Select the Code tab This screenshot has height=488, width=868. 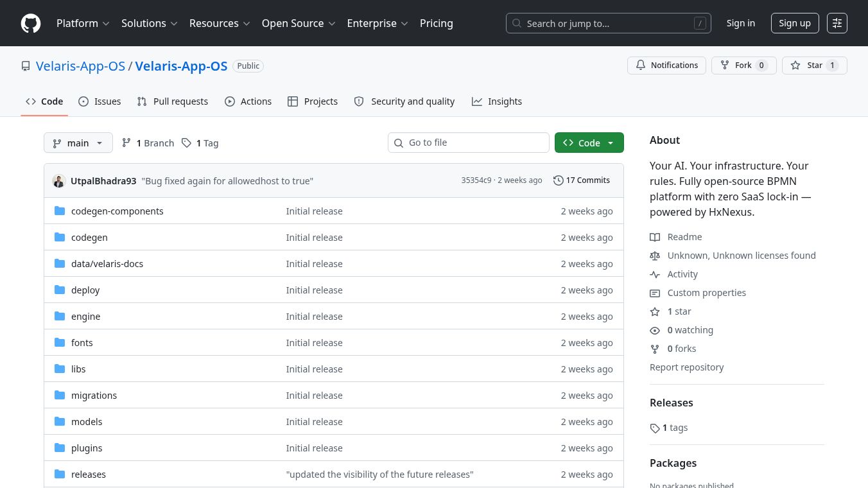[44, 101]
